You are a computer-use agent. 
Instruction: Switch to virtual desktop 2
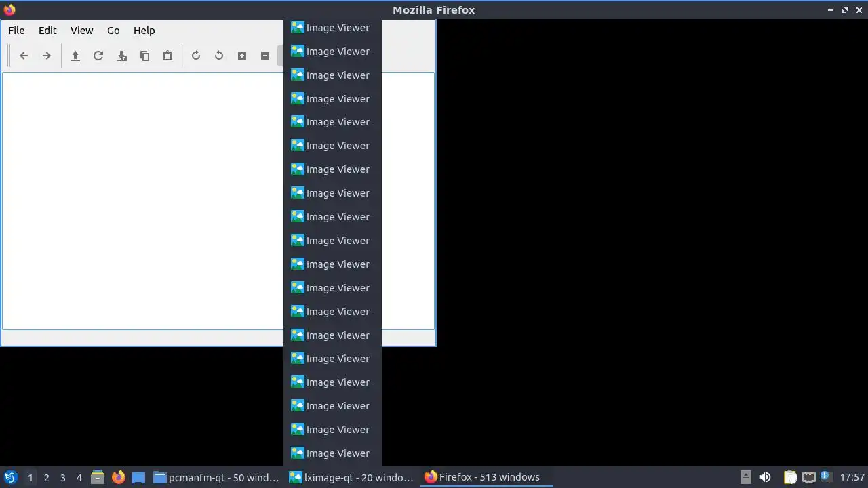[x=47, y=478]
